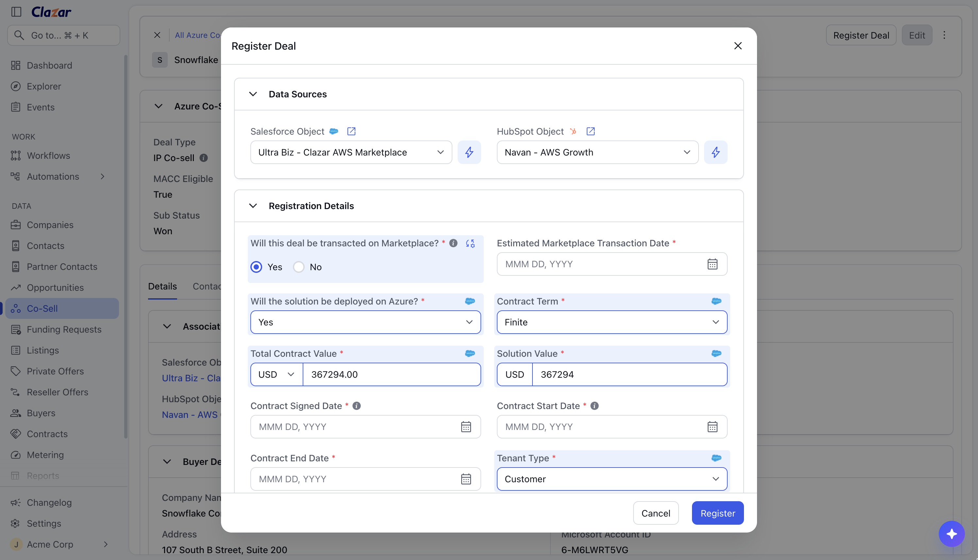This screenshot has width=978, height=560.
Task: Click Total Contract Value amount field
Action: pos(392,374)
